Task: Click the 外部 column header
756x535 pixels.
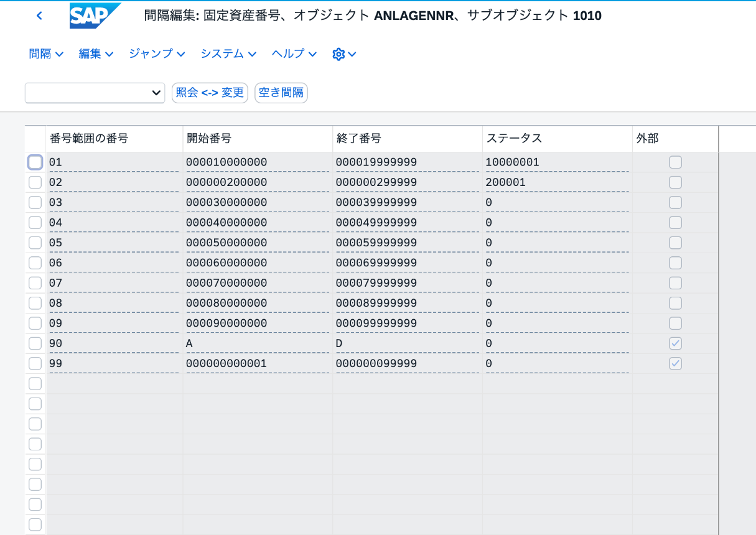Action: coord(675,139)
